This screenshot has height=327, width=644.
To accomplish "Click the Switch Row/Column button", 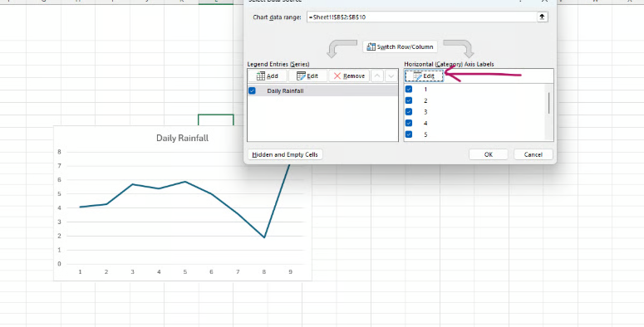I will tap(400, 46).
